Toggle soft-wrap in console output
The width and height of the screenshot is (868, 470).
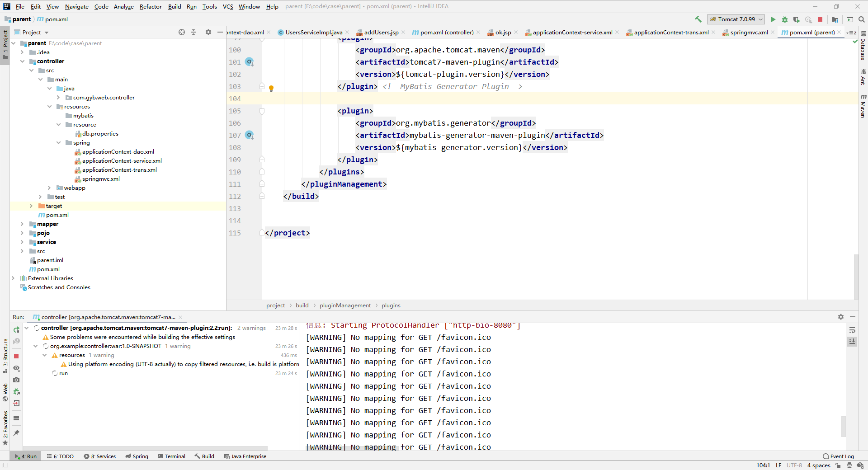(852, 330)
